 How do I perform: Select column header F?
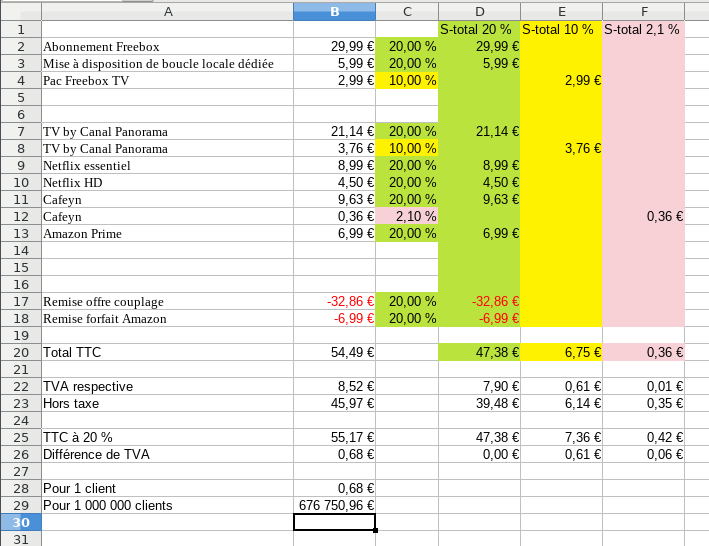tap(643, 12)
